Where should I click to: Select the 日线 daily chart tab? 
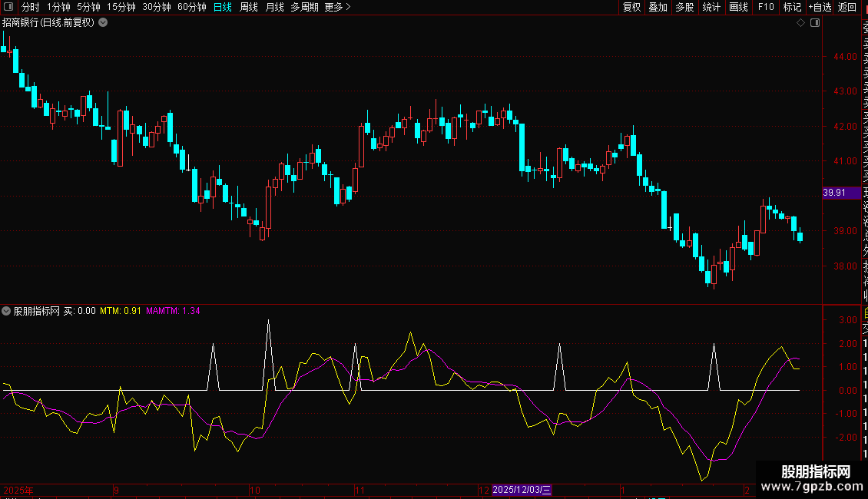[223, 7]
